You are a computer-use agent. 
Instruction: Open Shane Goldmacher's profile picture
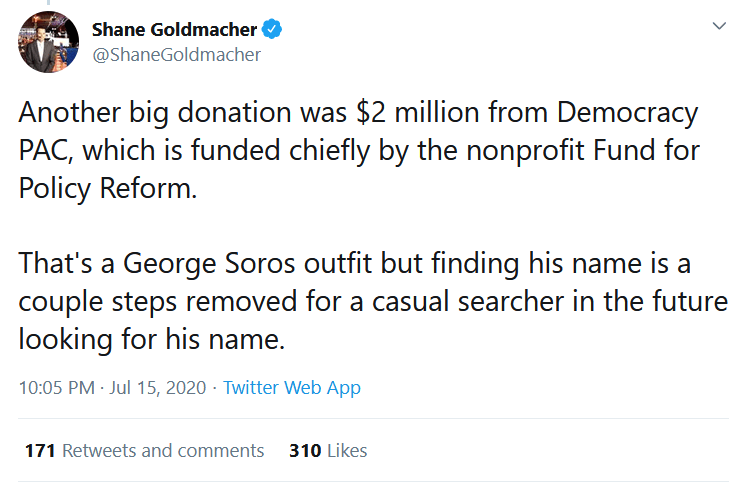click(x=49, y=42)
